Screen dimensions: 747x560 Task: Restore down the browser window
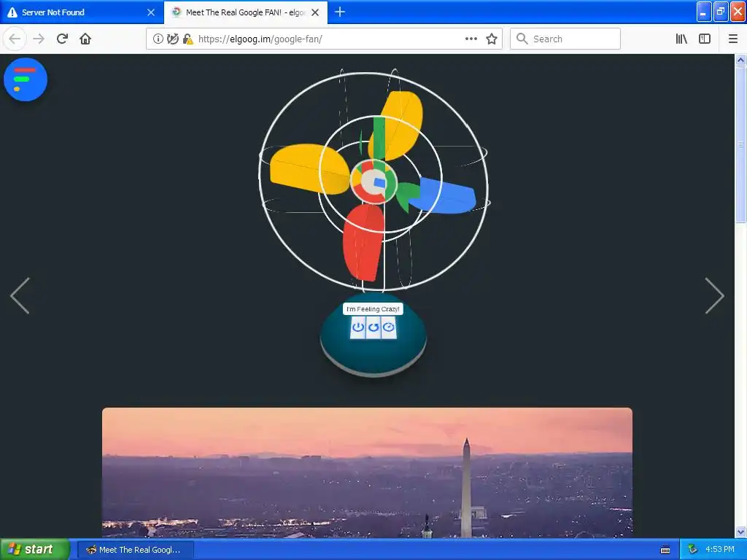(x=720, y=12)
